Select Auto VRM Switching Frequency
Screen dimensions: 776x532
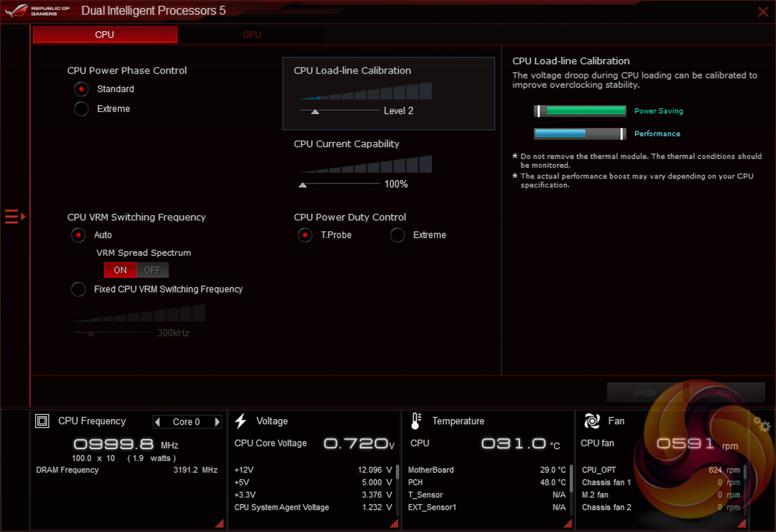click(x=78, y=235)
